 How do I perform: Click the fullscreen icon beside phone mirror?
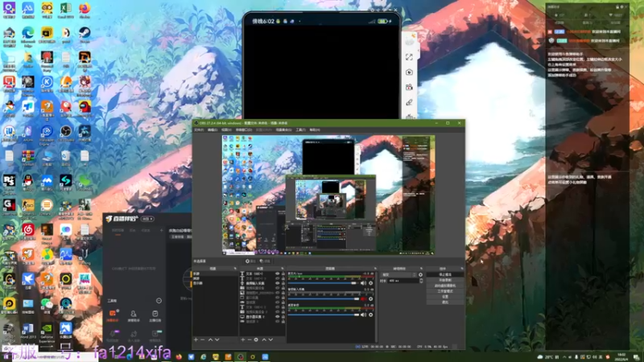409,57
